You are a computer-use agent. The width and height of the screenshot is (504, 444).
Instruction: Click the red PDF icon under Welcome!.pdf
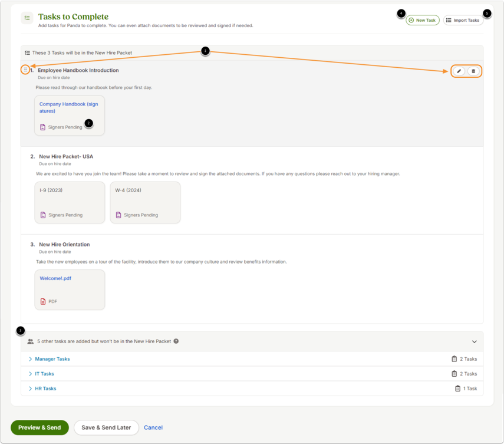pos(43,301)
